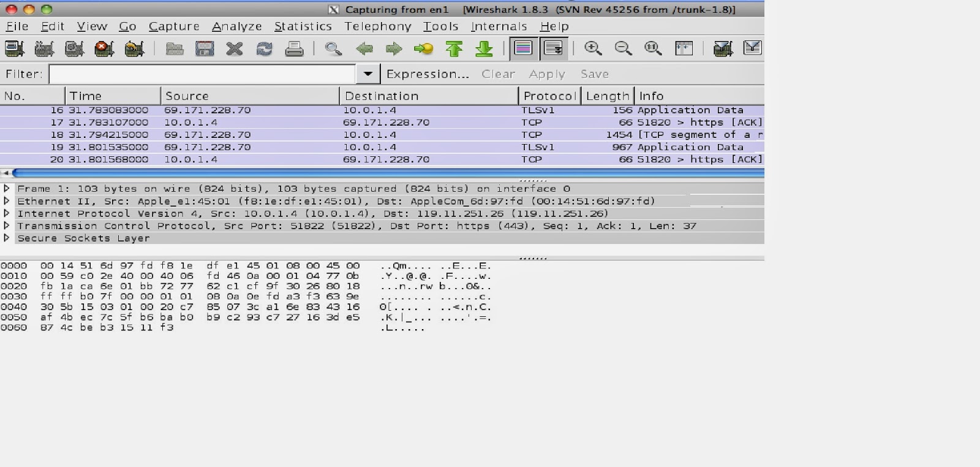This screenshot has height=467, width=980.
Task: Open the View menu
Action: click(x=92, y=26)
